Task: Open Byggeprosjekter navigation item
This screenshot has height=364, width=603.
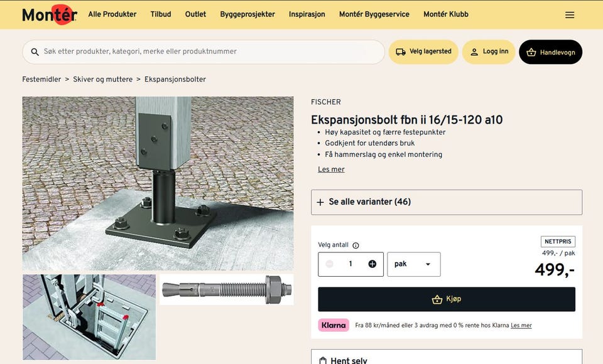Action: tap(247, 14)
